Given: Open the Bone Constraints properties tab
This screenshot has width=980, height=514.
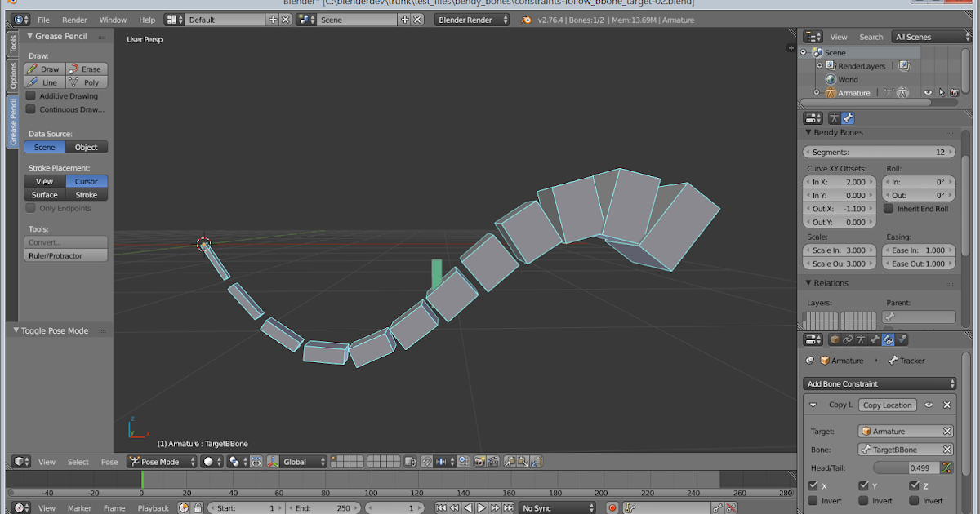Looking at the screenshot, I should coord(888,339).
